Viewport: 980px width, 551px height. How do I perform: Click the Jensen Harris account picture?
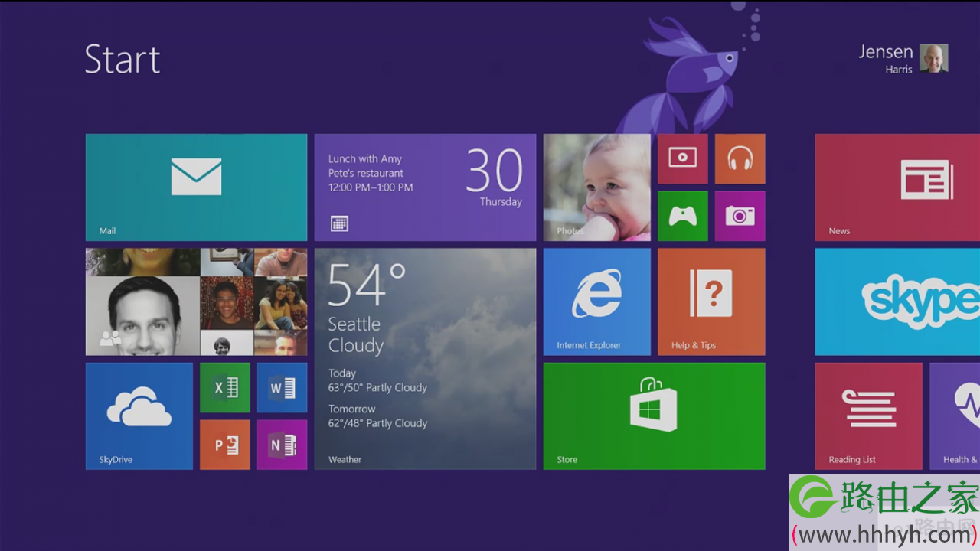[934, 58]
